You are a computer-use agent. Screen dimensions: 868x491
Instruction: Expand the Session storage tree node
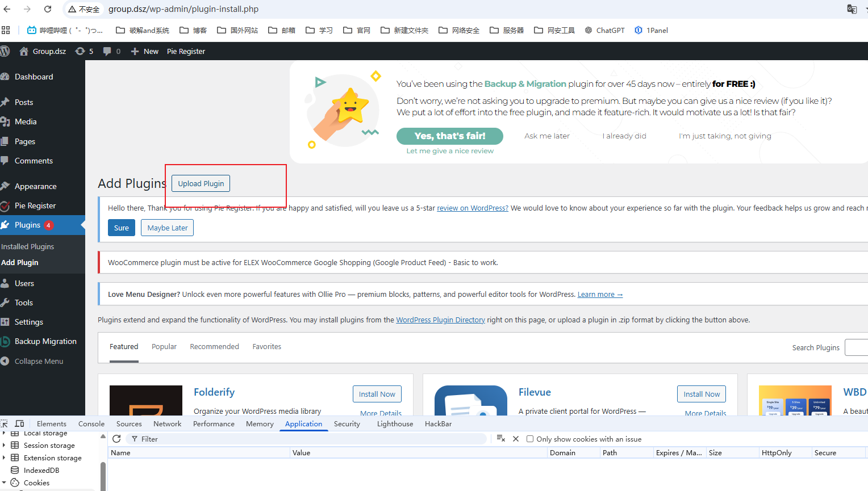4,446
